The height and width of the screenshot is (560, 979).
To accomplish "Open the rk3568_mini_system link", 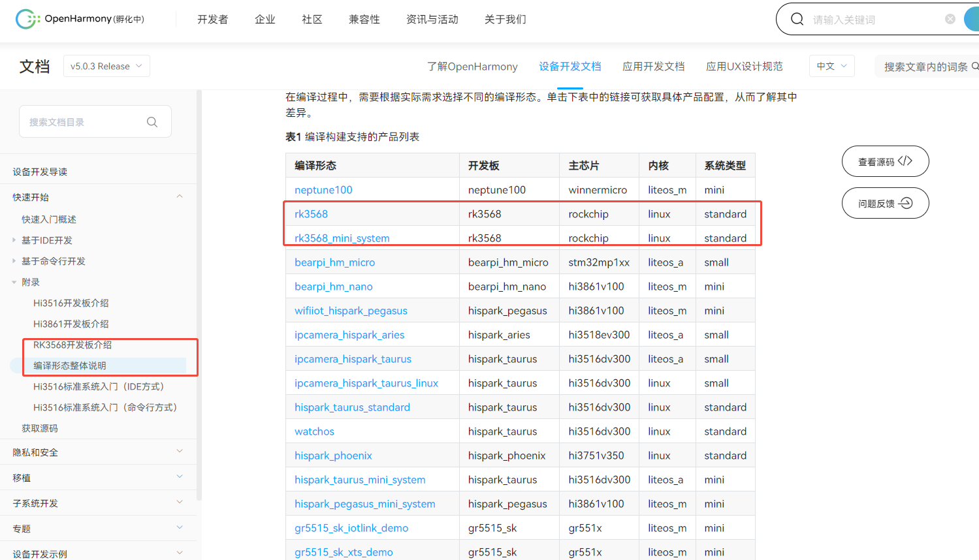I will pos(342,238).
